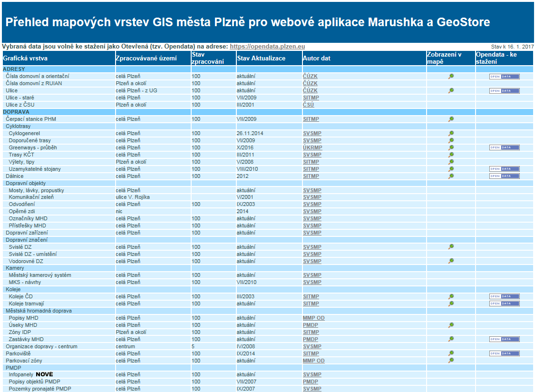Screen dimensions: 535x392
Task: Open map icon for Vodorovné DZ
Action: [451, 261]
